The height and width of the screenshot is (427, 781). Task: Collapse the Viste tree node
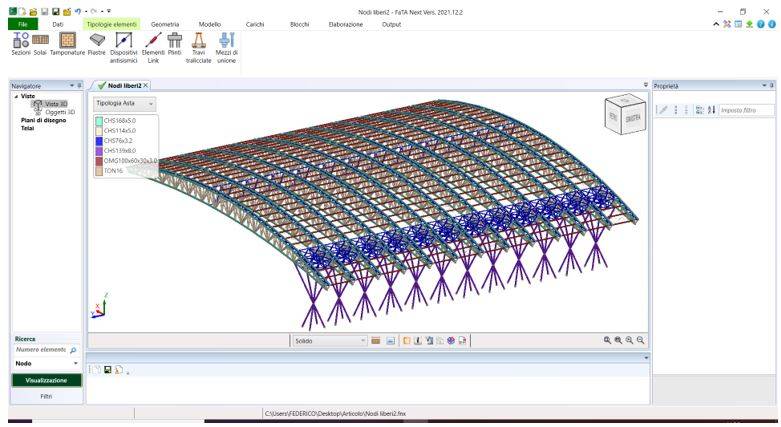click(16, 96)
